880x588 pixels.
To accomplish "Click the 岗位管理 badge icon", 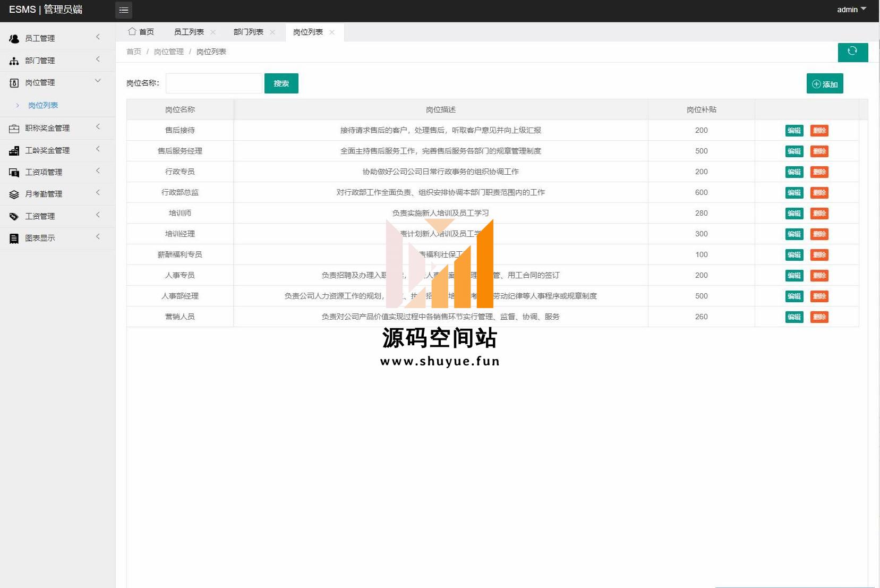I will click(x=14, y=83).
